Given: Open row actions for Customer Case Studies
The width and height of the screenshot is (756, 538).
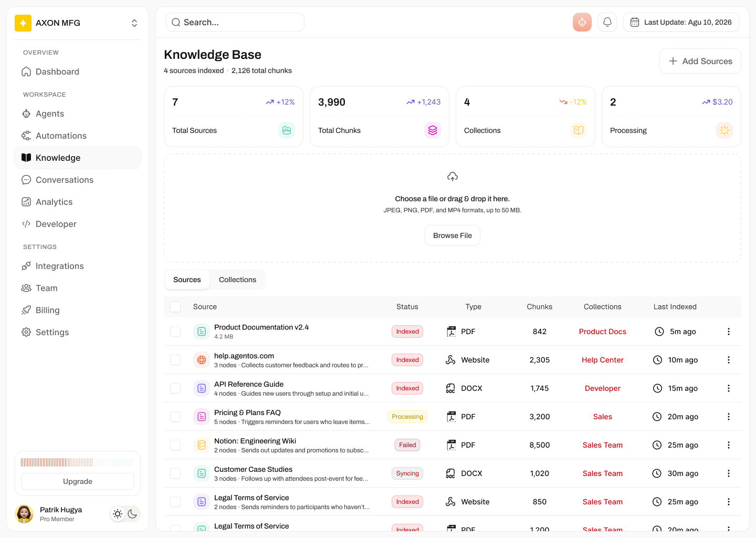Looking at the screenshot, I should (729, 473).
